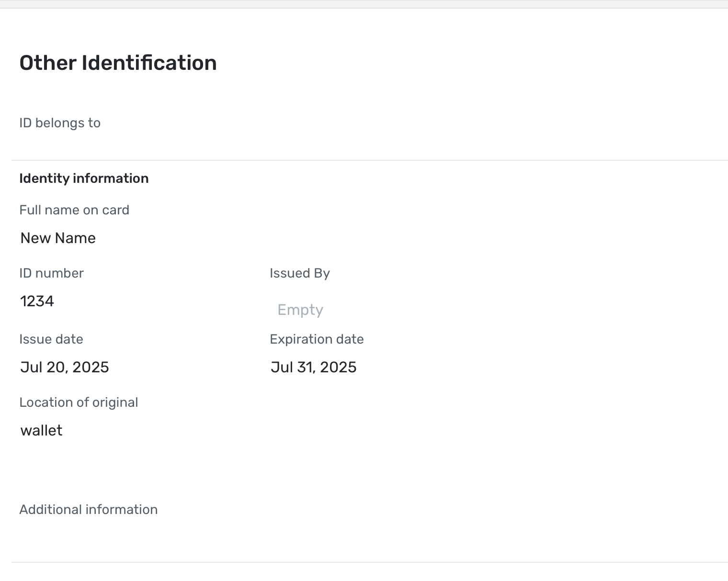Click the Identity information section title
728x581 pixels.
(x=84, y=179)
